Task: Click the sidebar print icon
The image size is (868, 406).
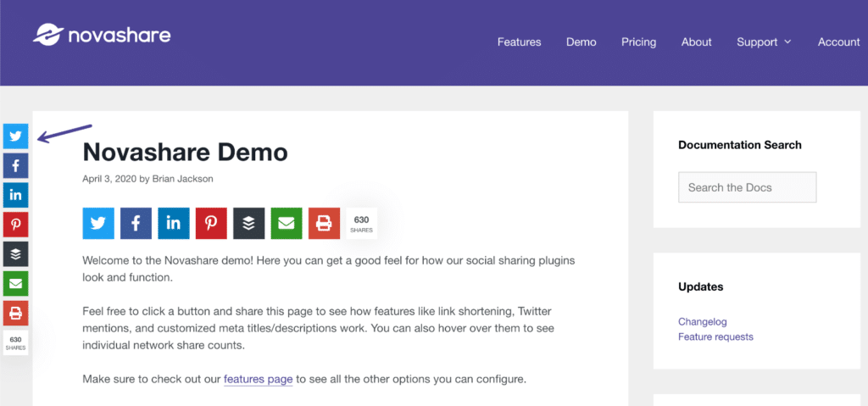Action: [15, 313]
